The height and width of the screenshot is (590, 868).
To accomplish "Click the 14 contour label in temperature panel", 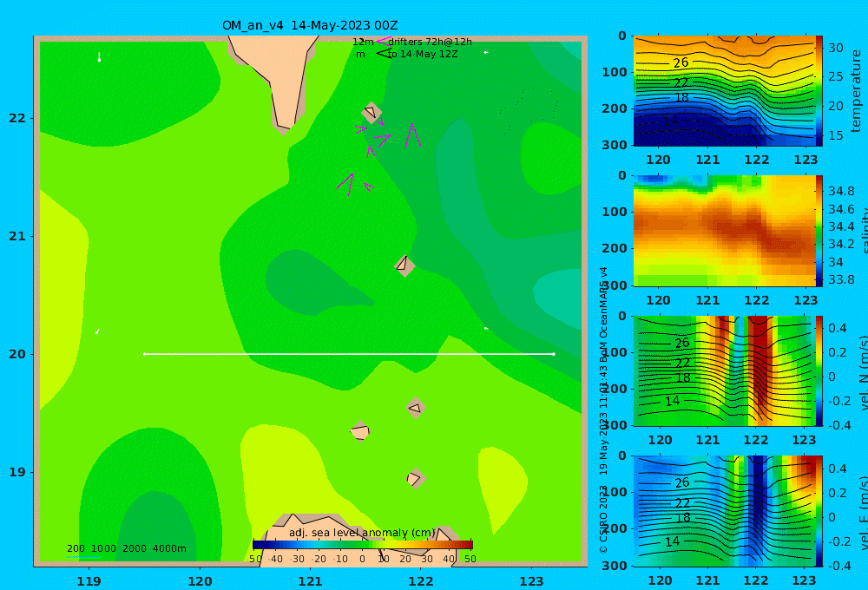I will point(670,121).
